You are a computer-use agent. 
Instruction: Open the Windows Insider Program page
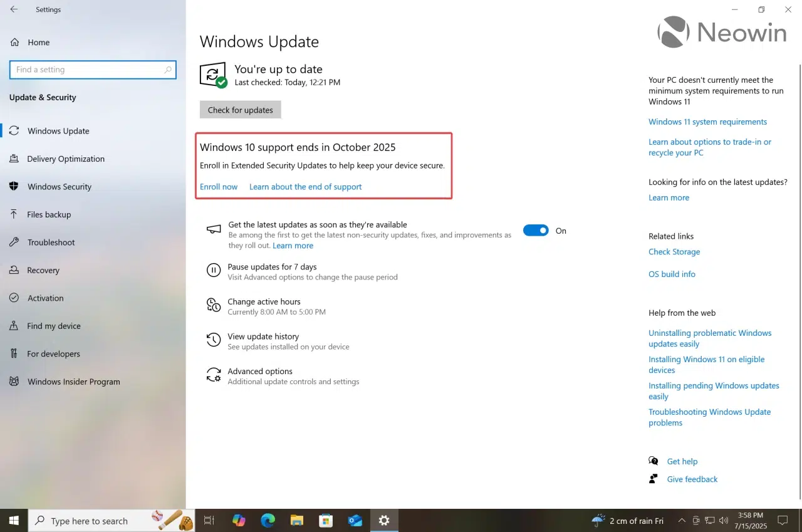[73, 382]
